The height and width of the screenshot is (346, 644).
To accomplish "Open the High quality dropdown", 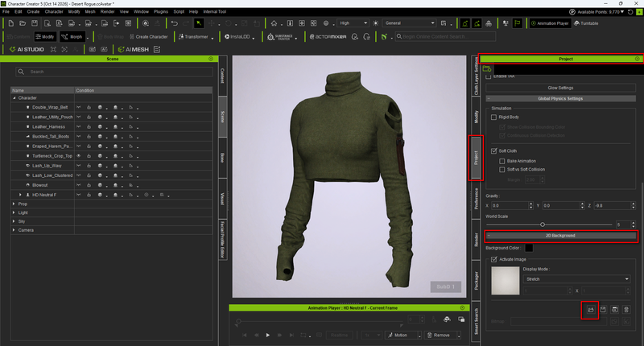I will click(x=353, y=23).
